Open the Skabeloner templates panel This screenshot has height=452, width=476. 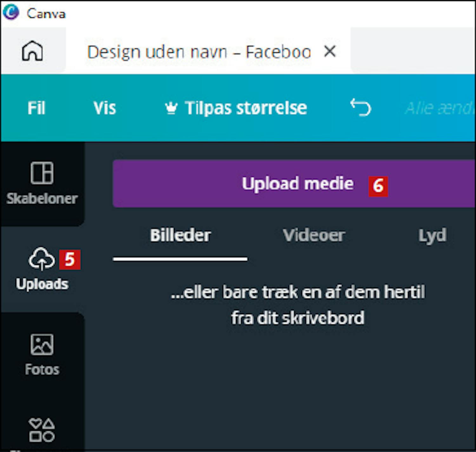[x=42, y=183]
